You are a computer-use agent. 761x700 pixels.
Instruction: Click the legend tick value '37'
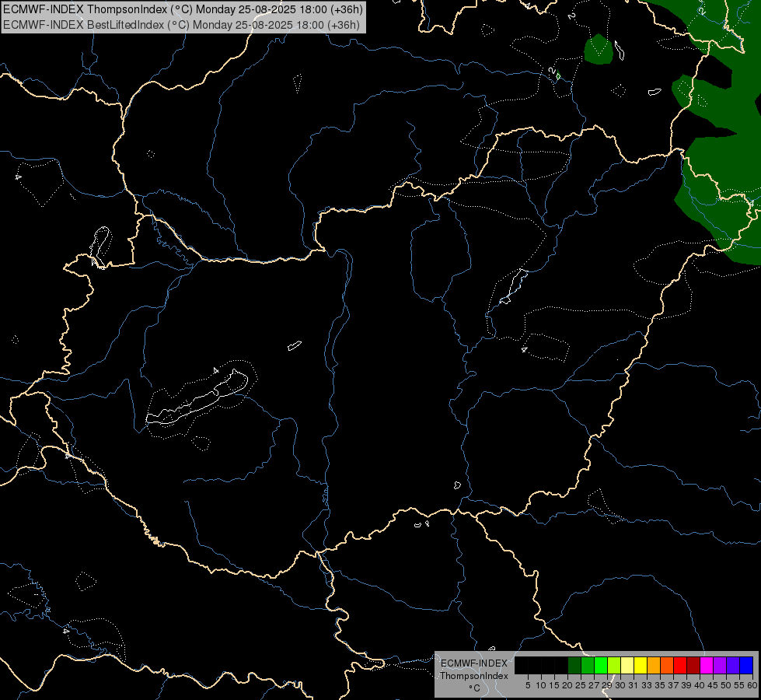673,685
